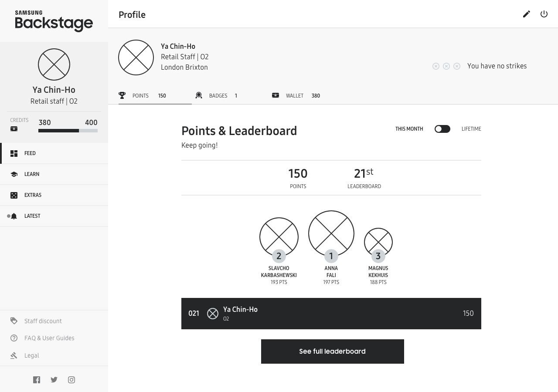This screenshot has height=392, width=558.
Task: Click See full leaderboard button
Action: click(x=333, y=351)
